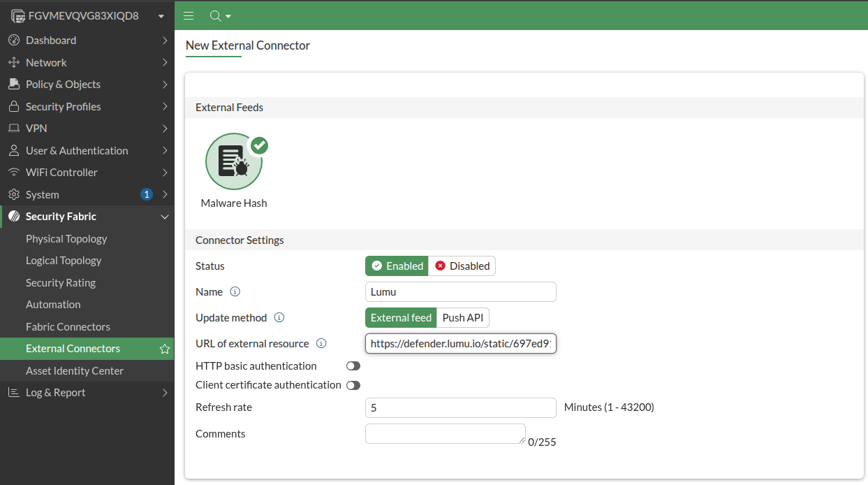The image size is (868, 485).
Task: Click the search magnifier icon in header
Action: tap(216, 15)
